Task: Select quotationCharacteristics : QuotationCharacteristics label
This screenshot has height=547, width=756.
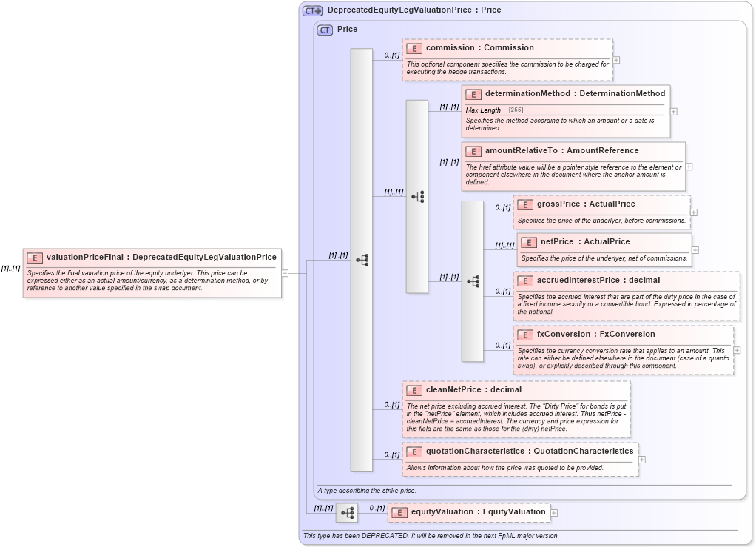Action: coord(530,451)
